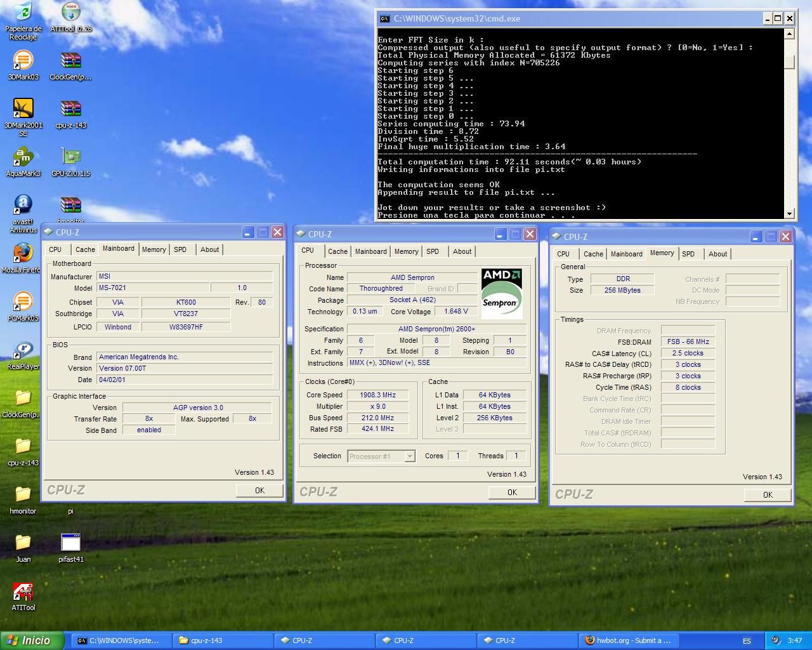Select SPD tab in mainboard CPU-Z window
812x650 pixels.
click(180, 249)
